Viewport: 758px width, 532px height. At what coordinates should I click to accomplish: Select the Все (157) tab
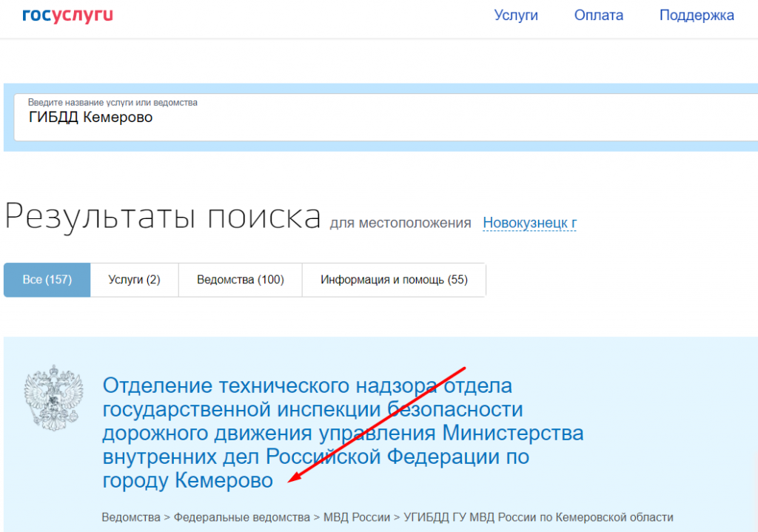click(x=47, y=280)
